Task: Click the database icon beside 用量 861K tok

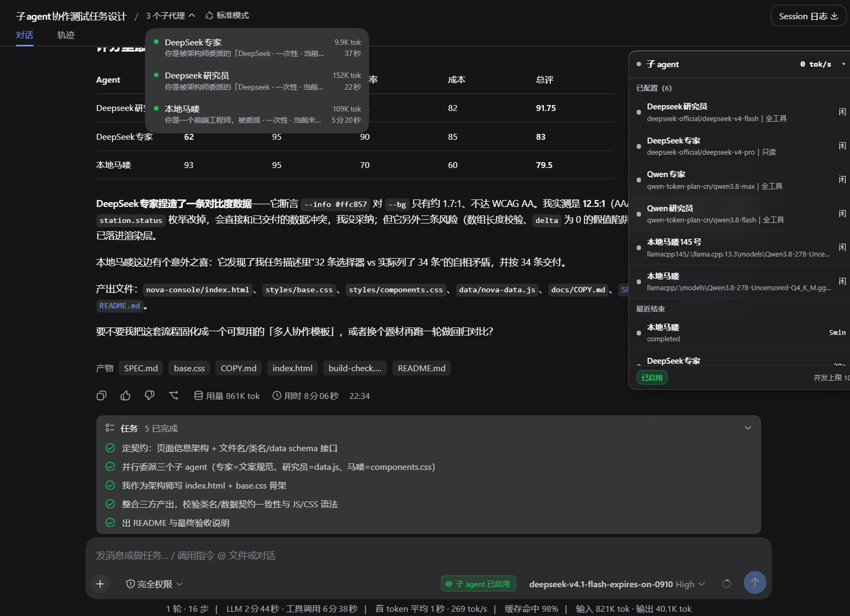Action: 198,396
